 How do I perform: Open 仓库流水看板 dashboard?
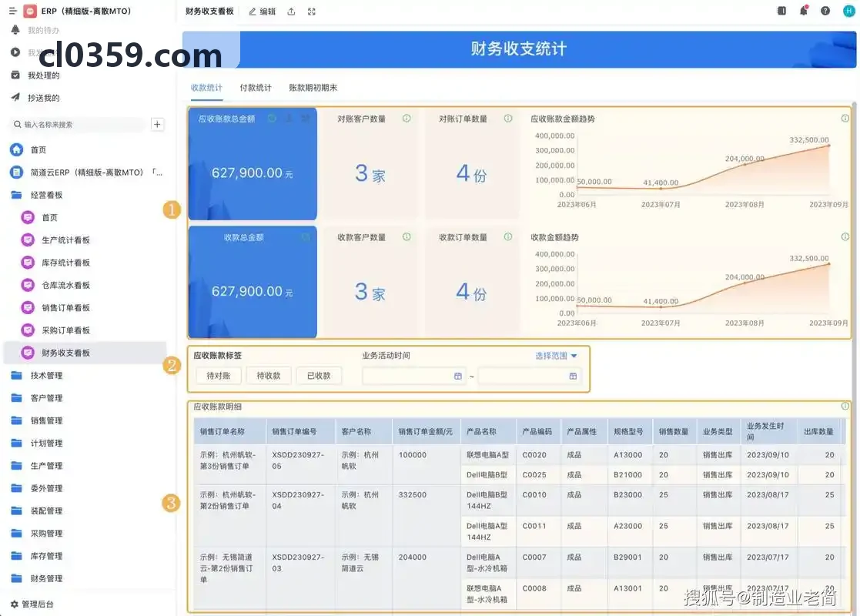coord(65,285)
